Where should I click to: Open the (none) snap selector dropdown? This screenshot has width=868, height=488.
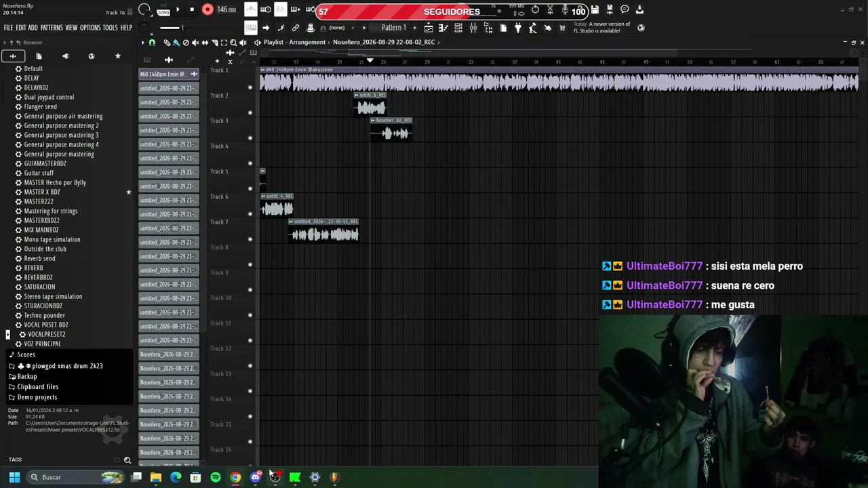[x=337, y=28]
